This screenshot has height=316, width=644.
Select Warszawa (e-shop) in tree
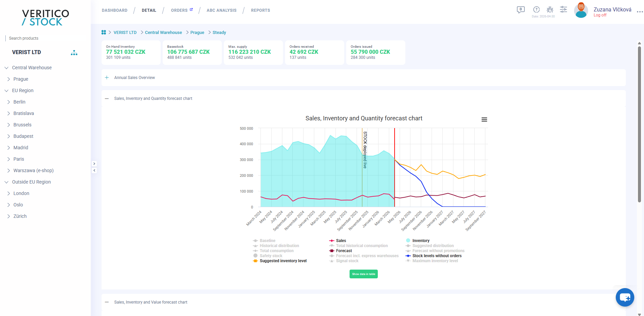(34, 170)
